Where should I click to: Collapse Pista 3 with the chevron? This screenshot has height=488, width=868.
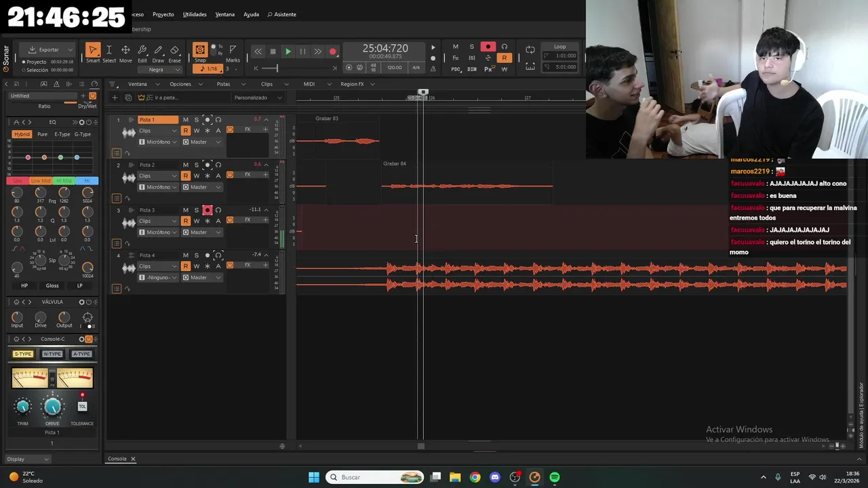tap(266, 210)
